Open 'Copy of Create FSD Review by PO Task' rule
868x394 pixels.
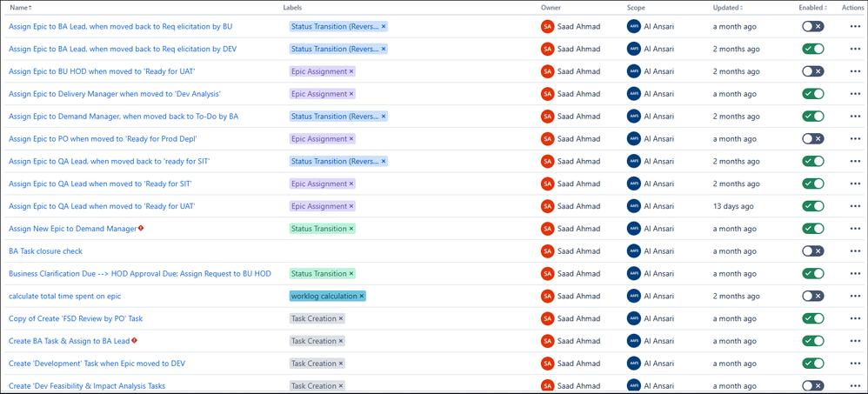pyautogui.click(x=76, y=318)
